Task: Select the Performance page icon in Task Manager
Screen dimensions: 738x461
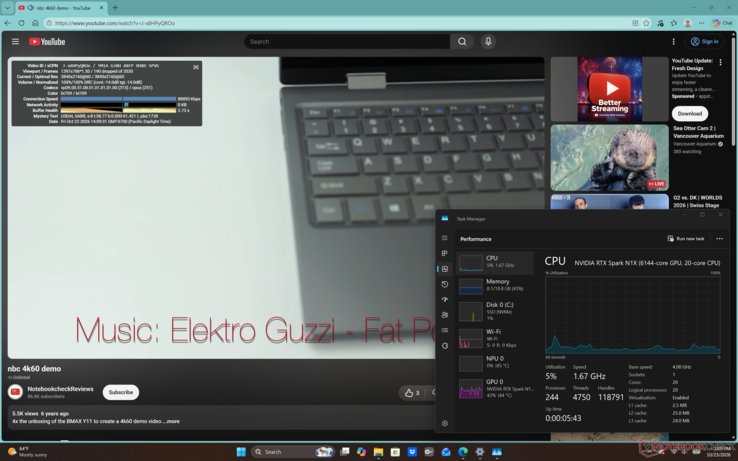Action: tap(445, 269)
